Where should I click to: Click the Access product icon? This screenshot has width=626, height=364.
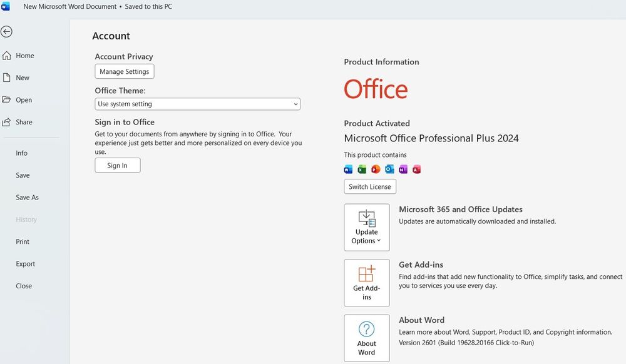click(416, 169)
